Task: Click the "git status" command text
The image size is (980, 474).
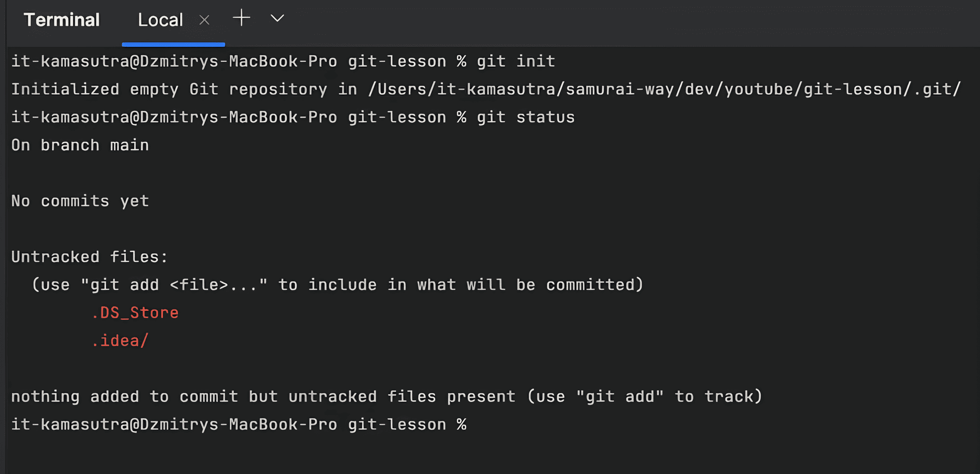Action: pyautogui.click(x=526, y=117)
